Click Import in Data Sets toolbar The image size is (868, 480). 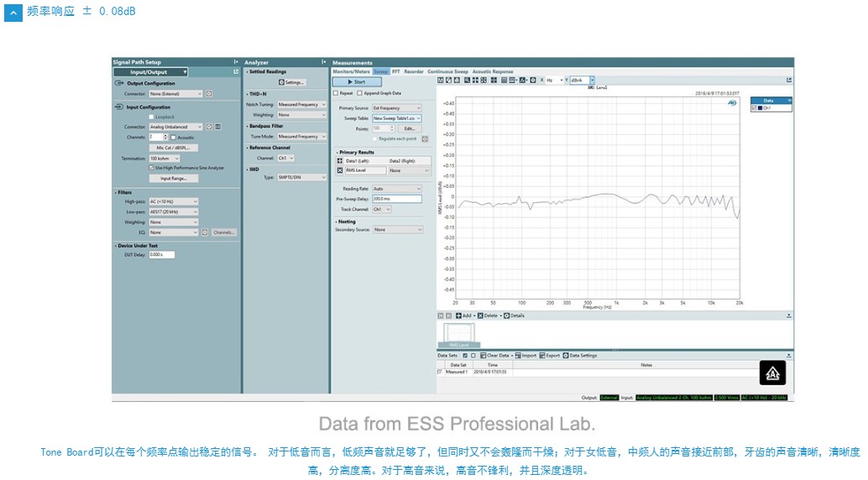[x=526, y=356]
